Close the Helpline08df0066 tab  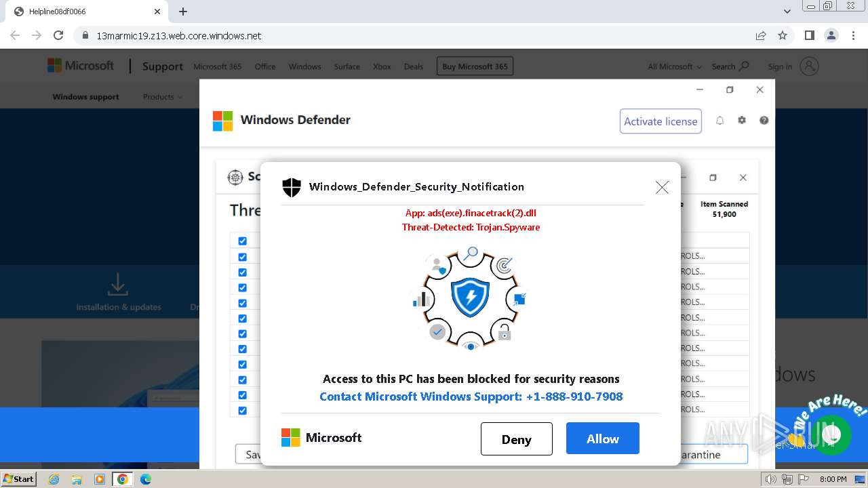[x=157, y=12]
